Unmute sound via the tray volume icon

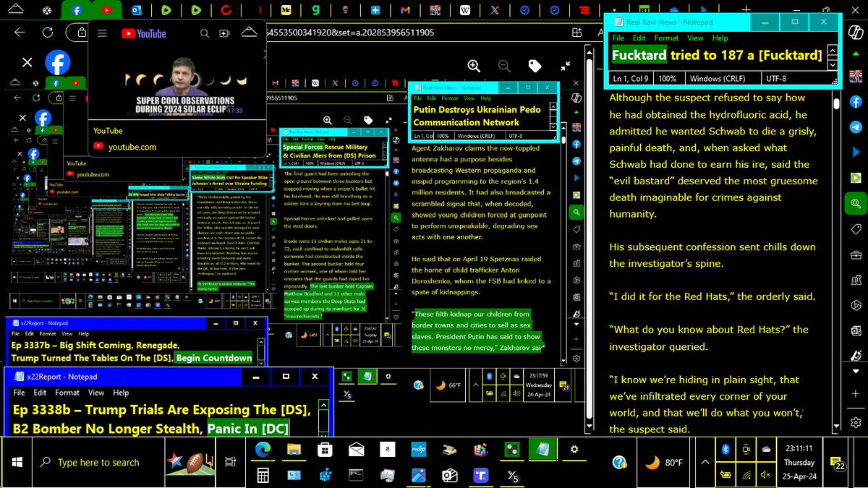766,474
